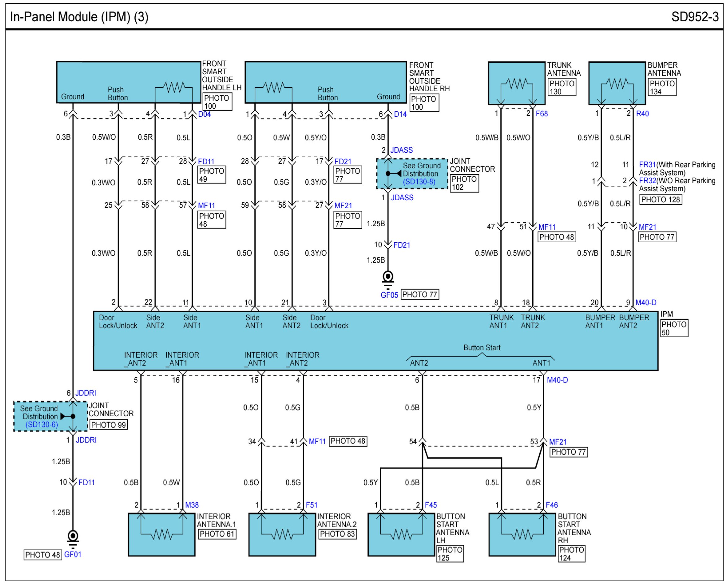The height and width of the screenshot is (584, 728).
Task: Click the M40-D connector label above the IPM
Action: tap(646, 303)
